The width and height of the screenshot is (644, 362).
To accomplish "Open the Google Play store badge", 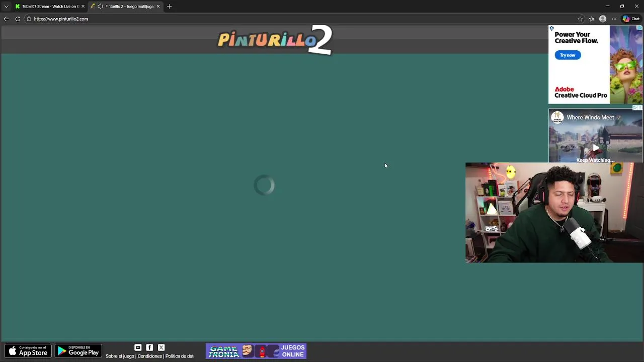I will pyautogui.click(x=78, y=350).
